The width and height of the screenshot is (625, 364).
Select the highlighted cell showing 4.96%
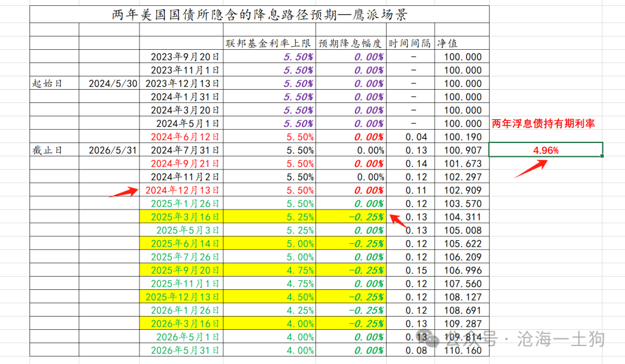[x=546, y=150]
